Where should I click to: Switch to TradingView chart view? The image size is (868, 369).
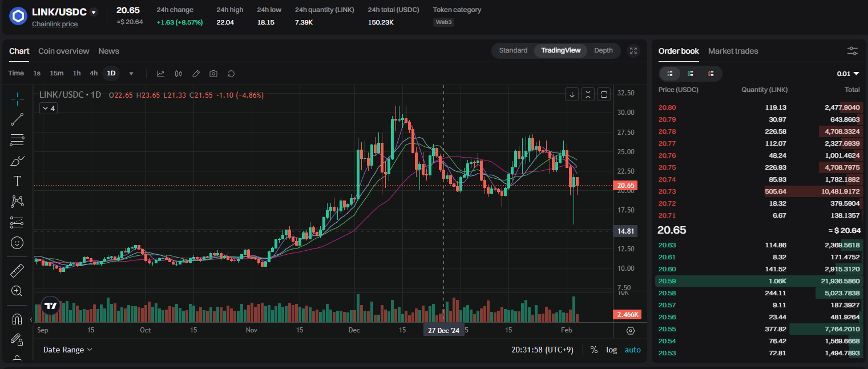560,50
